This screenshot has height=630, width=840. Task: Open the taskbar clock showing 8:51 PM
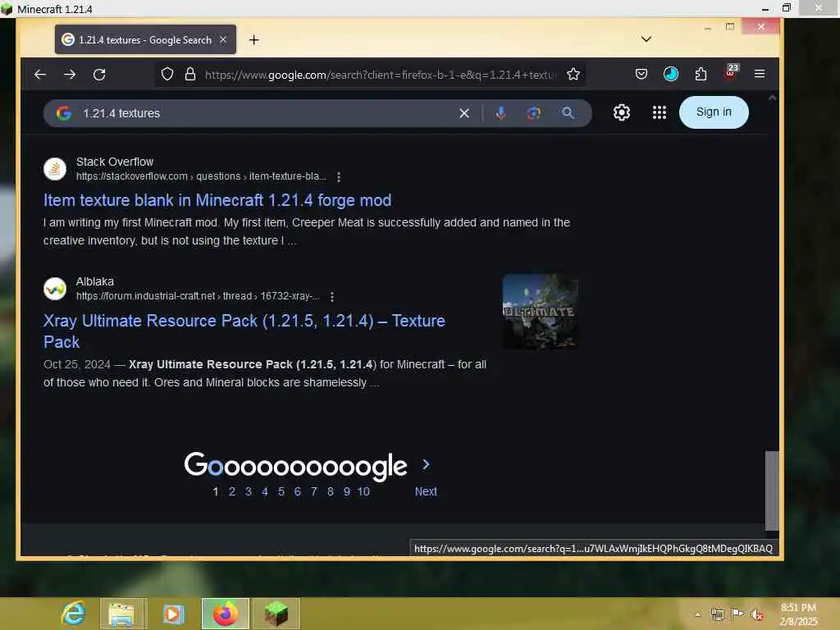click(798, 614)
